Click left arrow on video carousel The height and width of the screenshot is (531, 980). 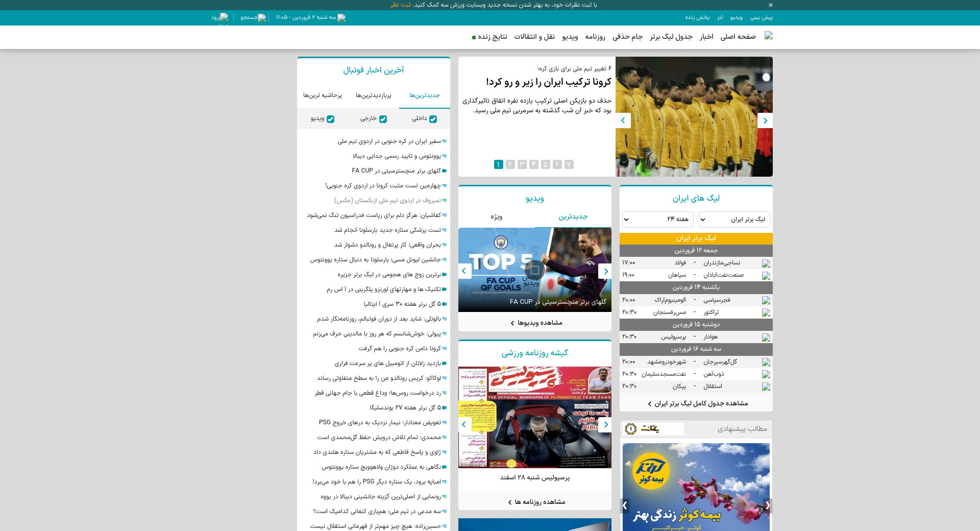click(x=464, y=271)
